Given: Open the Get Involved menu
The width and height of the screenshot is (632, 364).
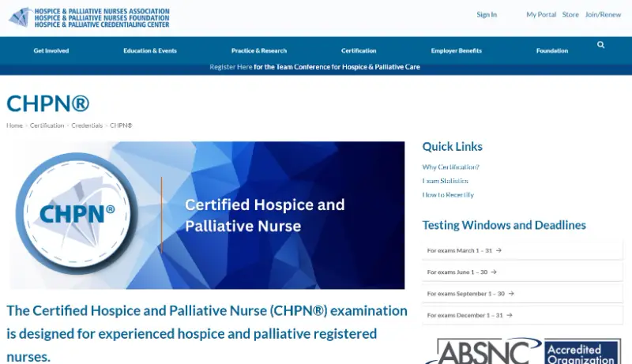Looking at the screenshot, I should 51,51.
